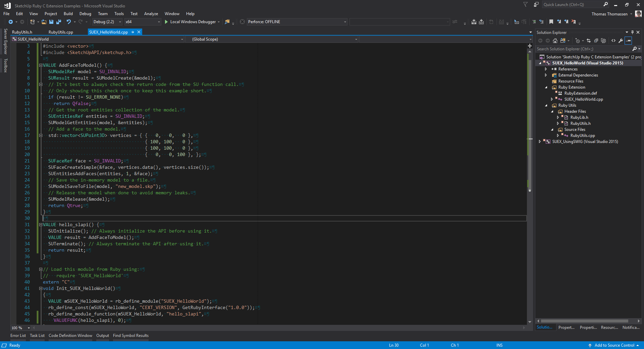The width and height of the screenshot is (644, 349).
Task: Open Properties wrench icon in Solution Explorer
Action: click(621, 41)
